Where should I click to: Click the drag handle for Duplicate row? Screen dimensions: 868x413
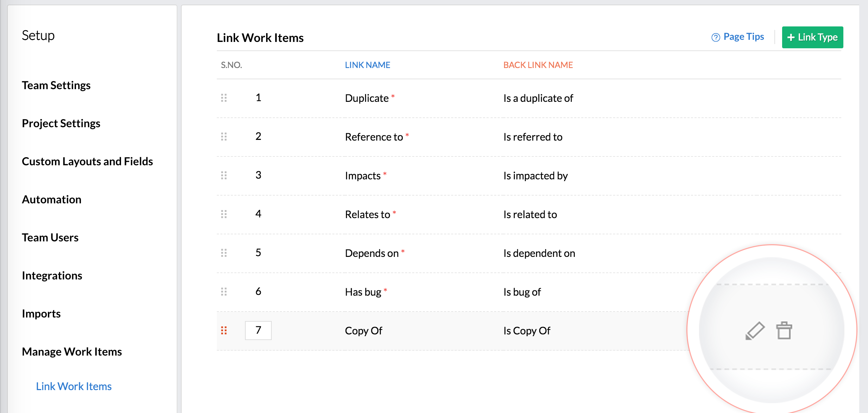tap(224, 98)
